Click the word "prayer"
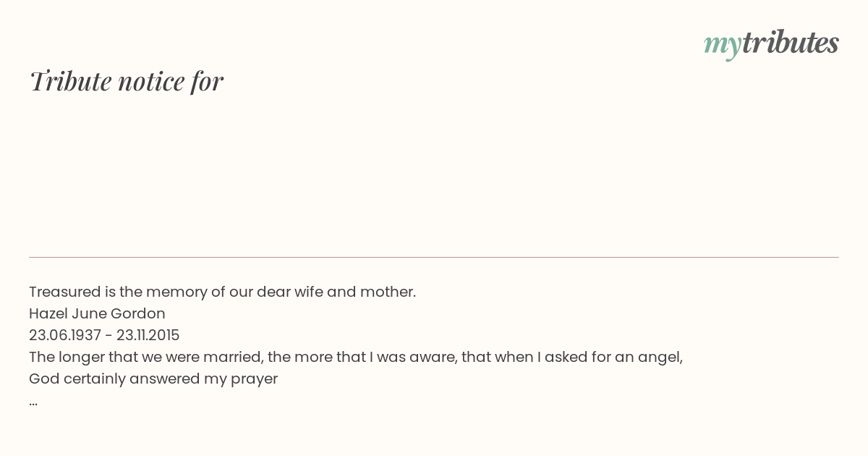The width and height of the screenshot is (868, 456). pyautogui.click(x=255, y=380)
